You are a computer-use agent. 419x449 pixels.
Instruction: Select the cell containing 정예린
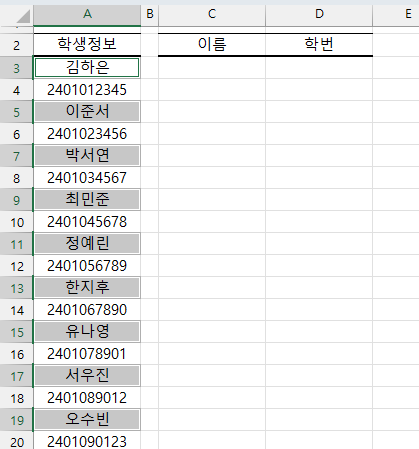pos(87,244)
